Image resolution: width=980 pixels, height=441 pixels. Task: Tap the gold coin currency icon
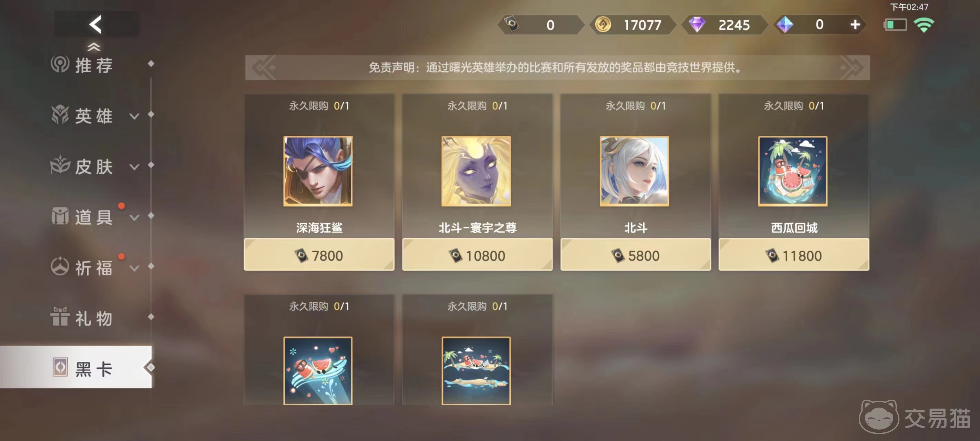pos(603,25)
